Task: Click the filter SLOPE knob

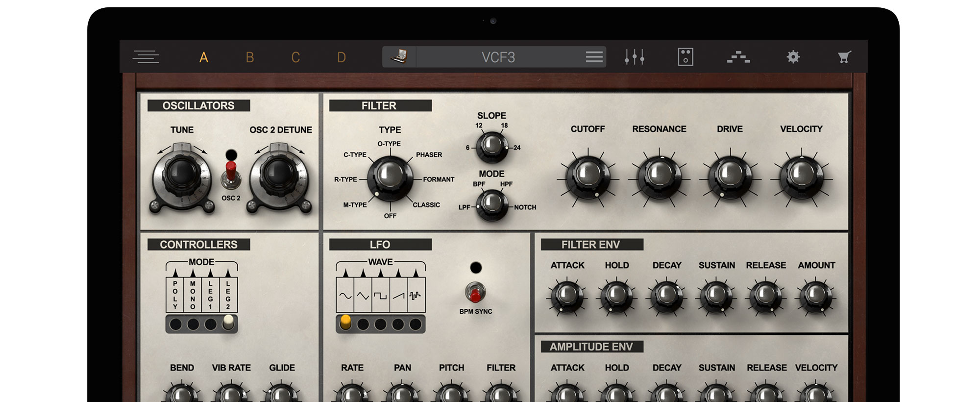Action: click(x=492, y=147)
